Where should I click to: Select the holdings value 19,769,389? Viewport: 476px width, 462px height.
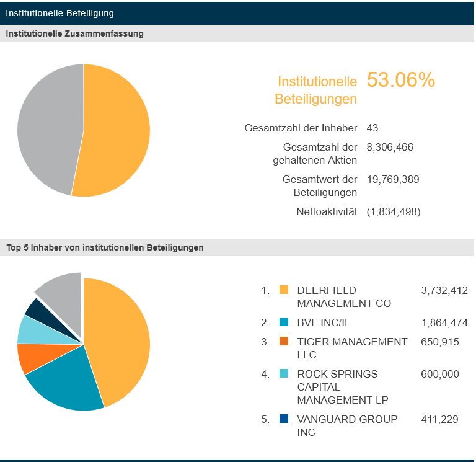point(393,179)
